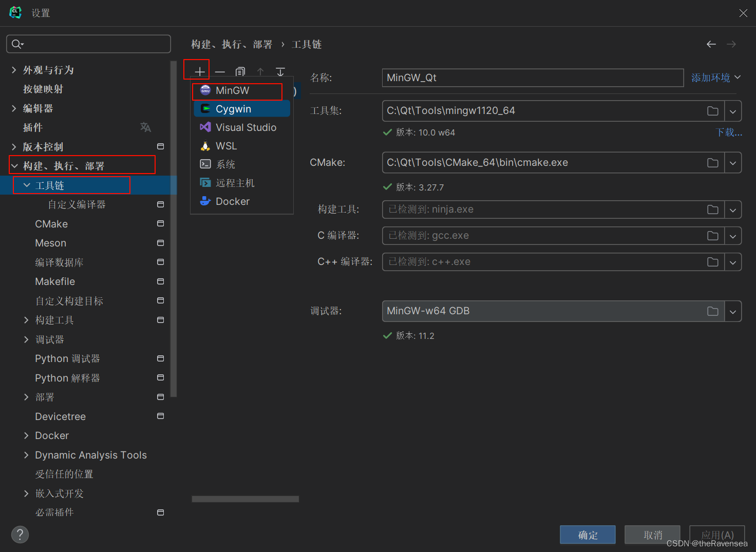Click the settings search field
The image size is (756, 552).
tap(88, 44)
